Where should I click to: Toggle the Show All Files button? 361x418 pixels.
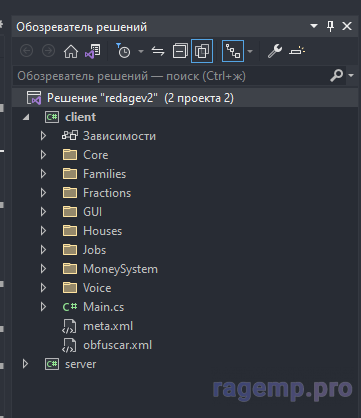coord(202,51)
